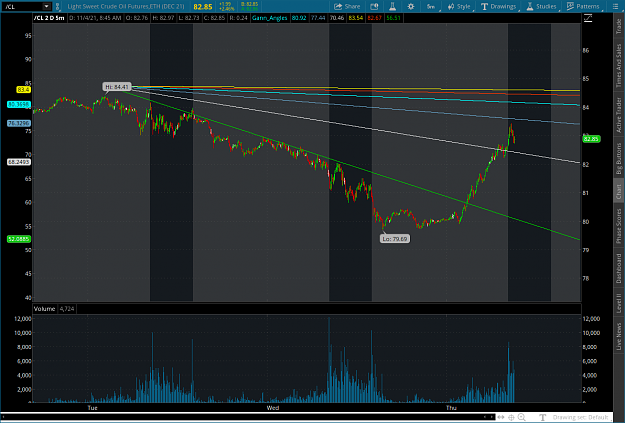Click the horizontal pan arrows icon
Viewport: 625px width, 423px height.
[501, 417]
